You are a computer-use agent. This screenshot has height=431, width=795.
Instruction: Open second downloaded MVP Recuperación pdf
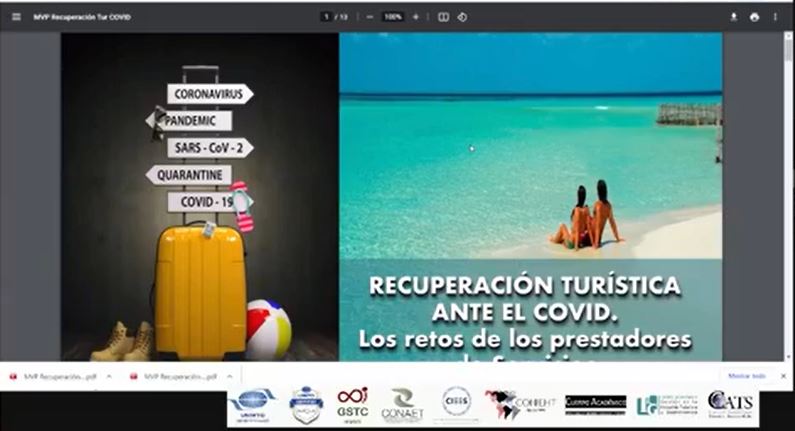point(175,377)
